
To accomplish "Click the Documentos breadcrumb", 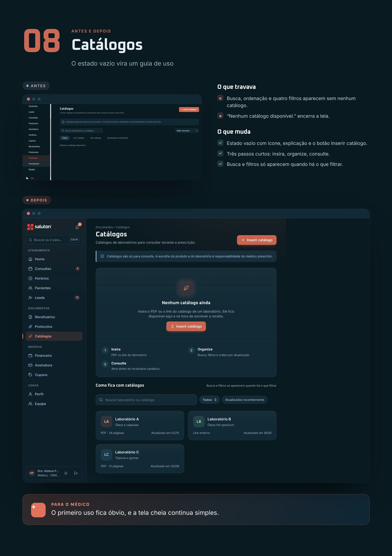I will click(104, 227).
